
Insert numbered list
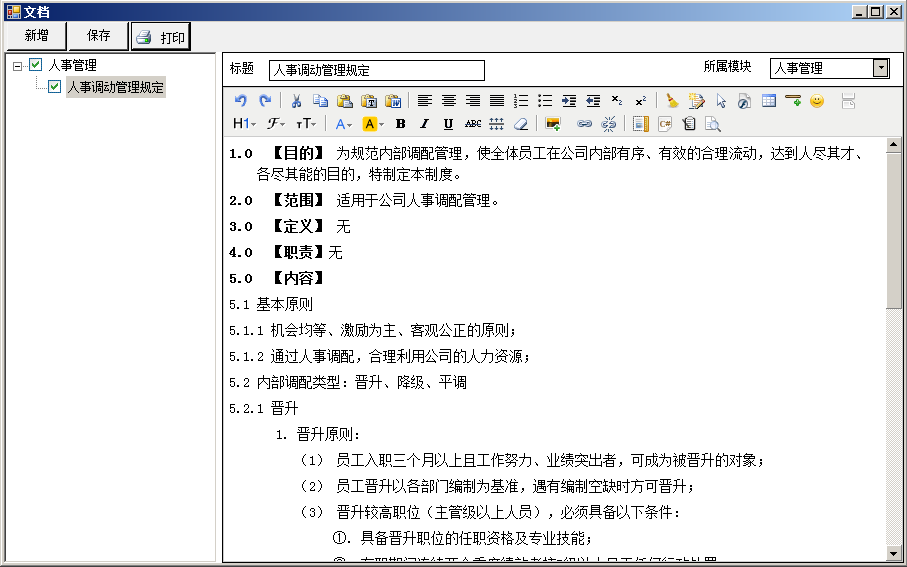pos(521,101)
